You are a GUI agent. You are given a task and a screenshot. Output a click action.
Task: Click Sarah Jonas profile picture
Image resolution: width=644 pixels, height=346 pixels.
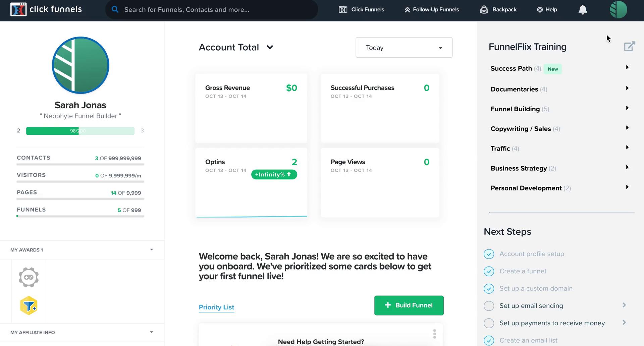pos(80,65)
